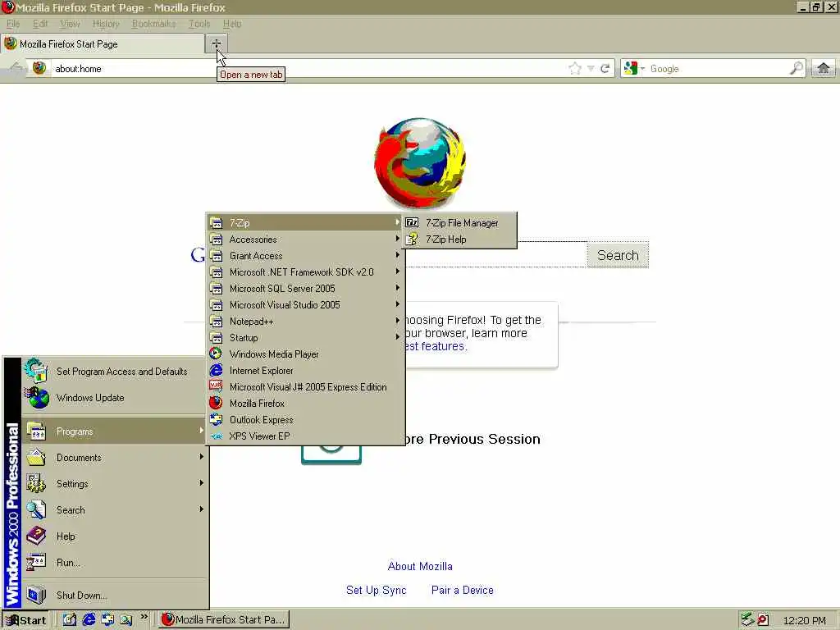Click the Firefox site icon beside about:home

coord(39,68)
